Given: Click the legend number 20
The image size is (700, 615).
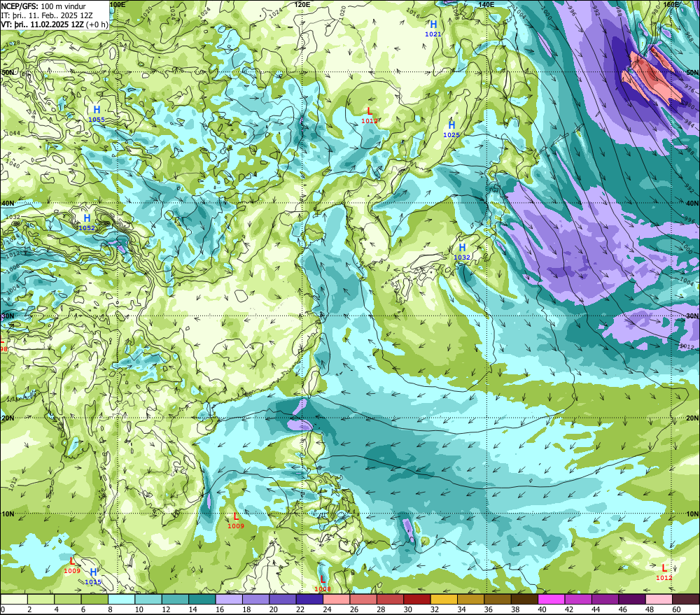Looking at the screenshot, I should [x=273, y=609].
